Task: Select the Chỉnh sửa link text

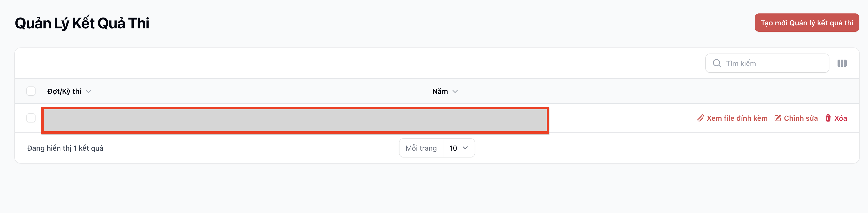Action: pos(800,118)
